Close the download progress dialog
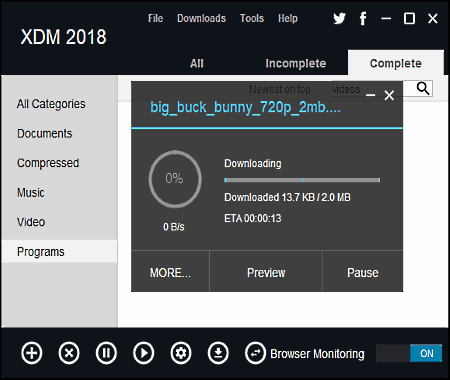Screen dimensions: 450x380 point(389,95)
